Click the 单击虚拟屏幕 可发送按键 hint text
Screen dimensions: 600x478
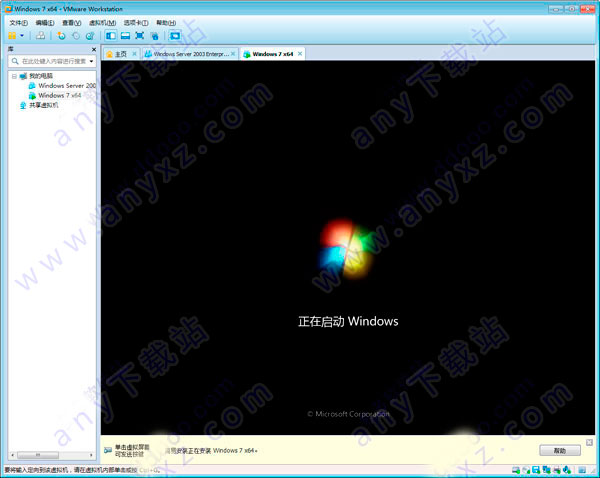coord(132,450)
